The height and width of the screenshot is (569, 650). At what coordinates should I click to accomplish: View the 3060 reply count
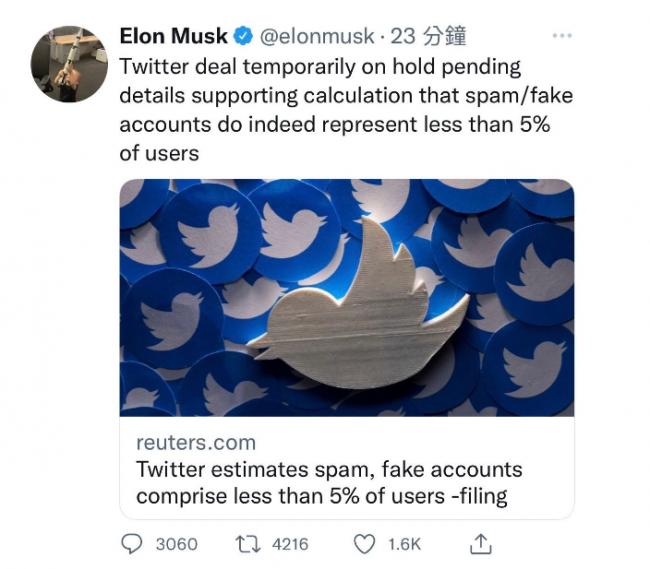pos(176,544)
